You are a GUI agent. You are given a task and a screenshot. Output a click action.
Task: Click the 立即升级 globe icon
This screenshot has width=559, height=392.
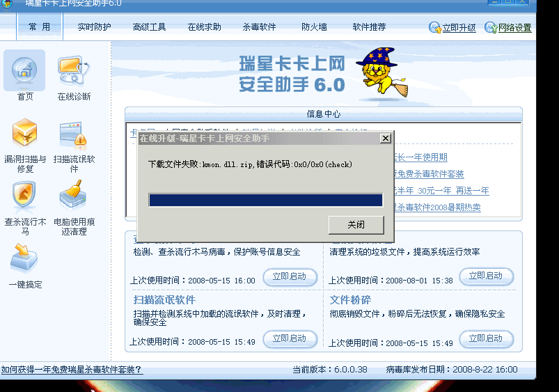(435, 27)
